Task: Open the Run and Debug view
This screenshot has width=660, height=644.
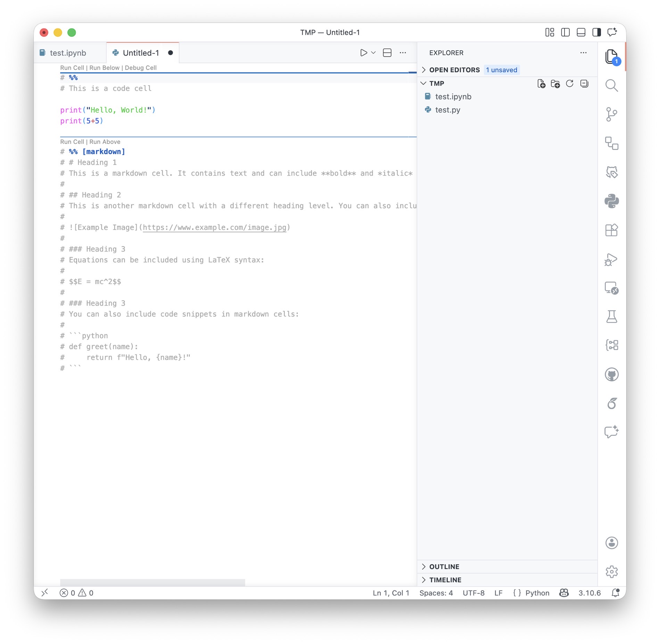Action: (611, 259)
